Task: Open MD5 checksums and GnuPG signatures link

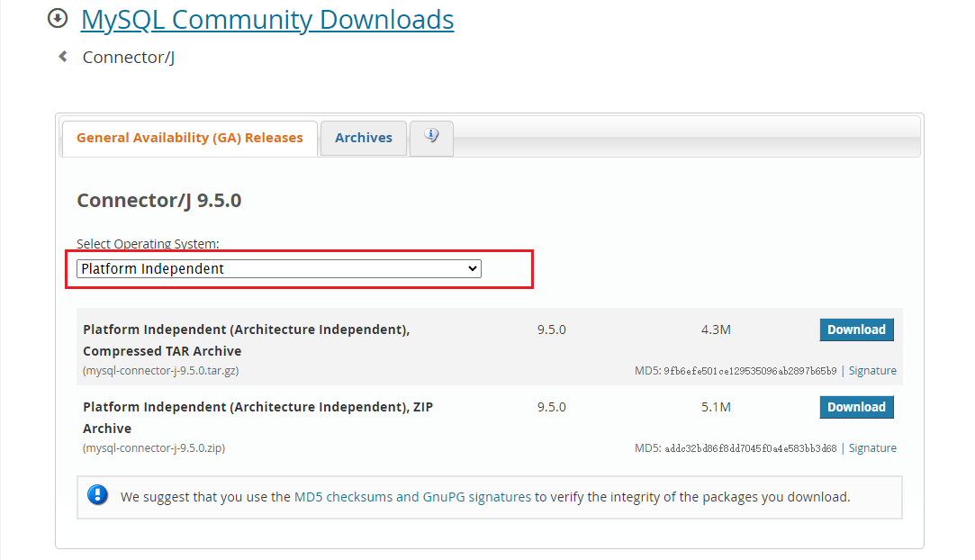Action: coord(412,497)
